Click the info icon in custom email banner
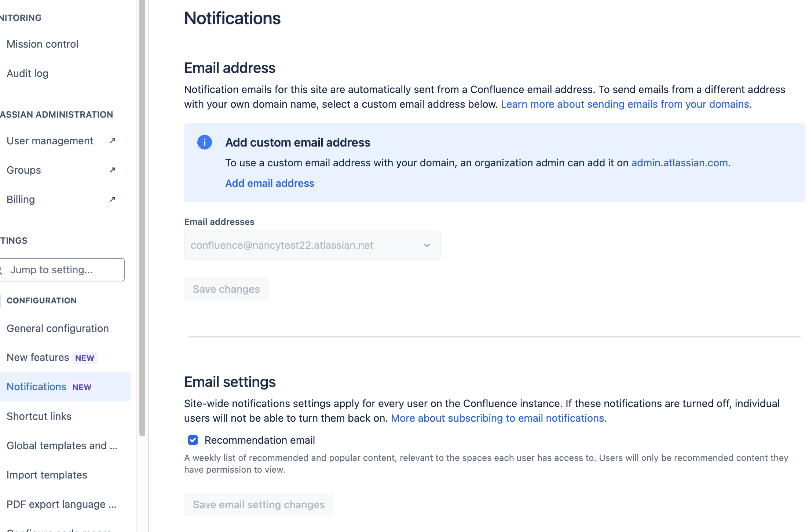Viewport: 809px width, 532px height. point(204,142)
